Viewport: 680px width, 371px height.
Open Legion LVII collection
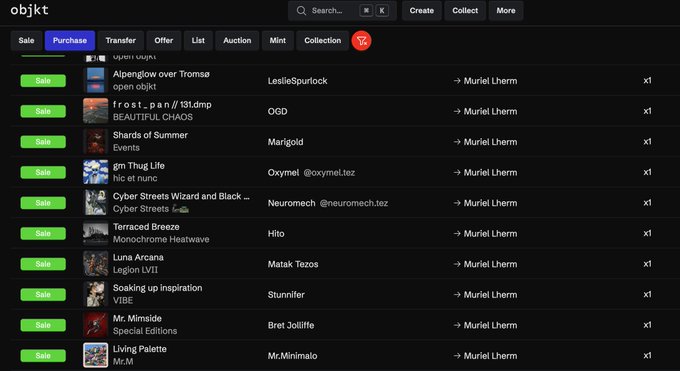pyautogui.click(x=135, y=270)
